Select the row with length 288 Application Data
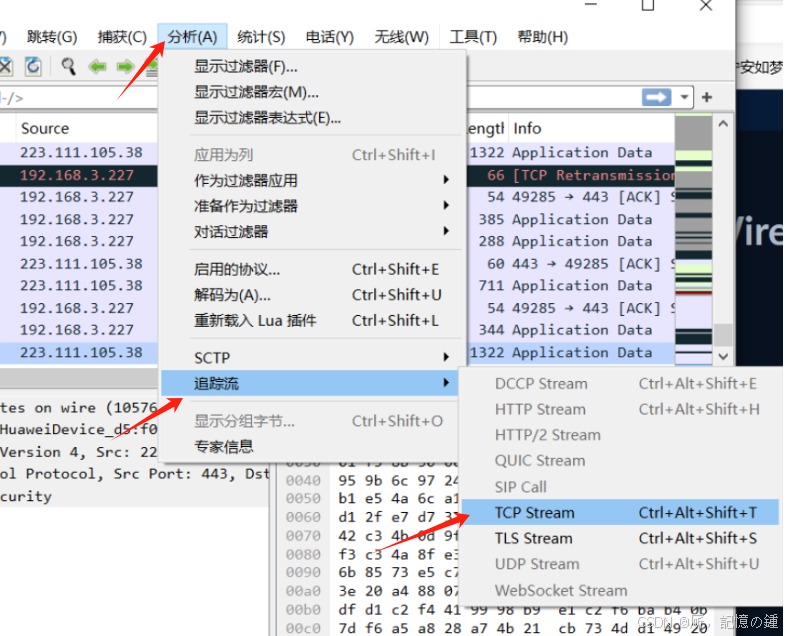The image size is (786, 636). point(570,241)
